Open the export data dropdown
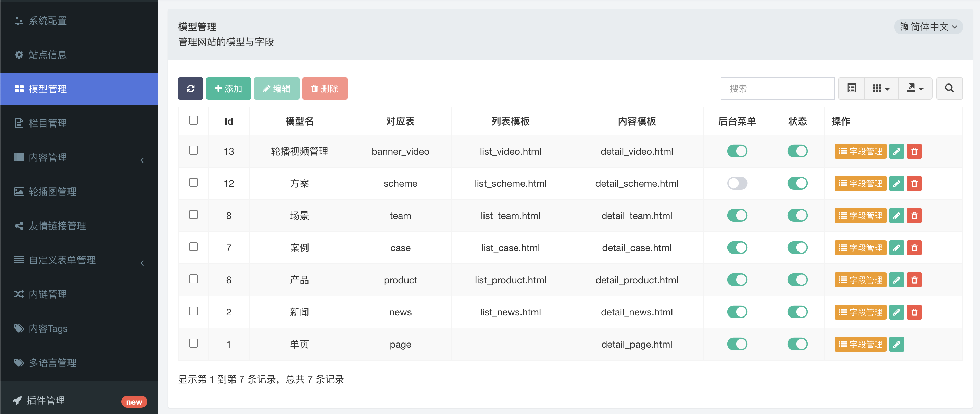980x414 pixels. point(915,89)
